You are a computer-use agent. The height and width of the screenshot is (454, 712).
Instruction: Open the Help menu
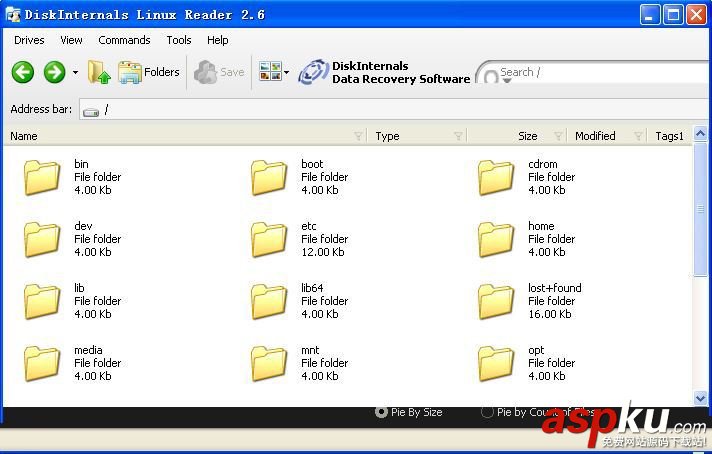(x=218, y=40)
